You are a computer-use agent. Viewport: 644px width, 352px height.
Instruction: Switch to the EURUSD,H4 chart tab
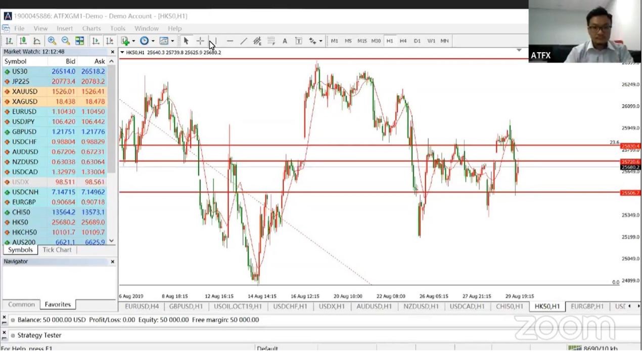point(142,306)
